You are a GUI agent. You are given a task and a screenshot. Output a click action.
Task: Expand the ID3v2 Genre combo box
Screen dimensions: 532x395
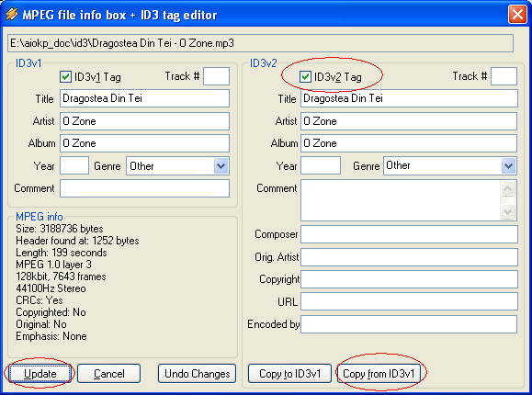click(508, 166)
